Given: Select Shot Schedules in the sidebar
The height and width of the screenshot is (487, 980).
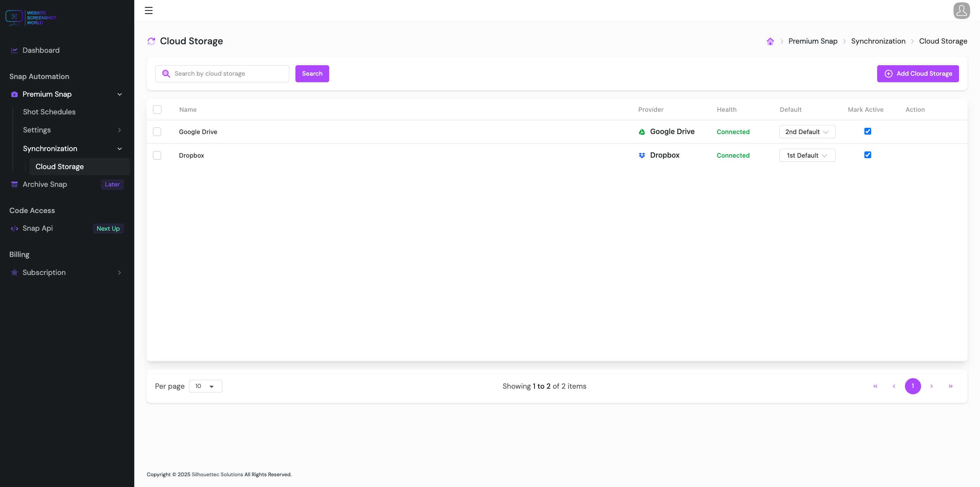Looking at the screenshot, I should (x=49, y=111).
